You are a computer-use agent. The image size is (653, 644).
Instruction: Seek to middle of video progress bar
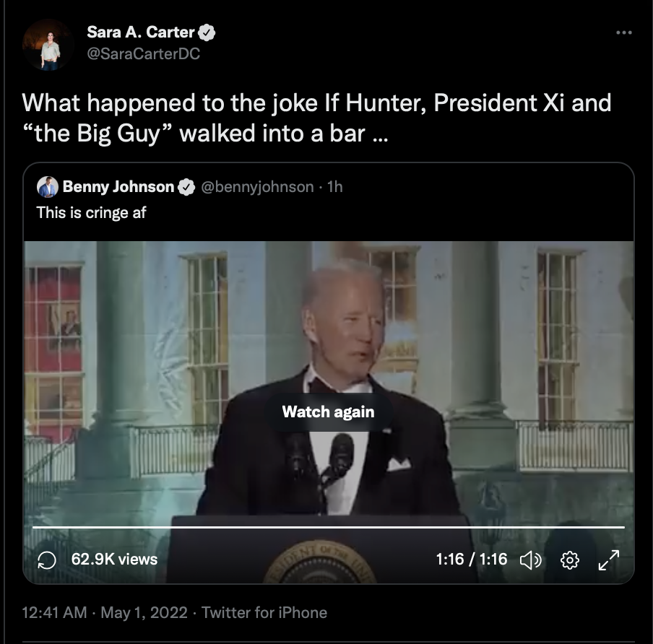click(329, 528)
